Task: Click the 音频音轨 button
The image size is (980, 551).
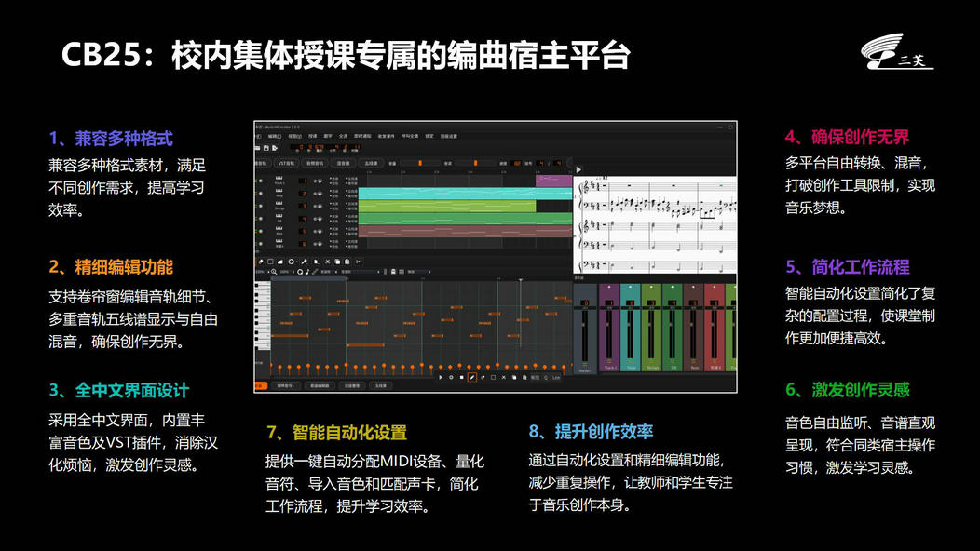Action: pos(315,163)
